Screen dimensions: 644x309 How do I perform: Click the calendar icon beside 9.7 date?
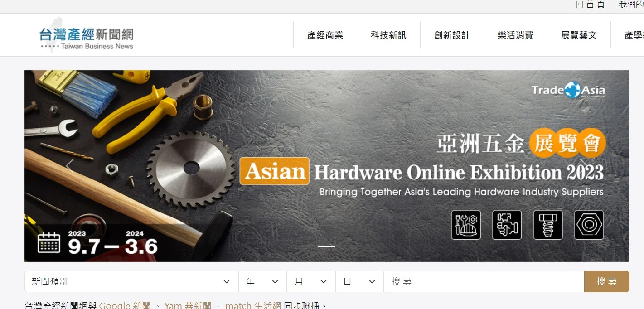(x=49, y=243)
